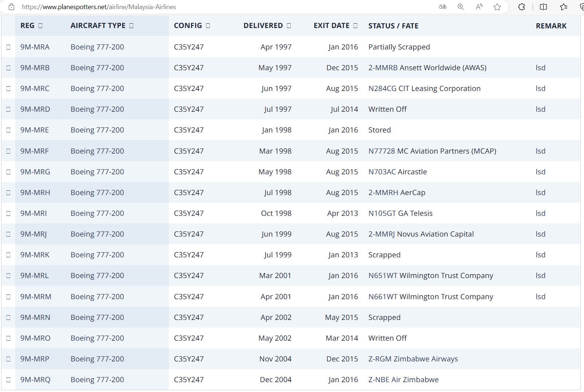Screen dimensions: 584x392
Task: Click N651WT Wilmington Trust Company text
Action: point(431,276)
